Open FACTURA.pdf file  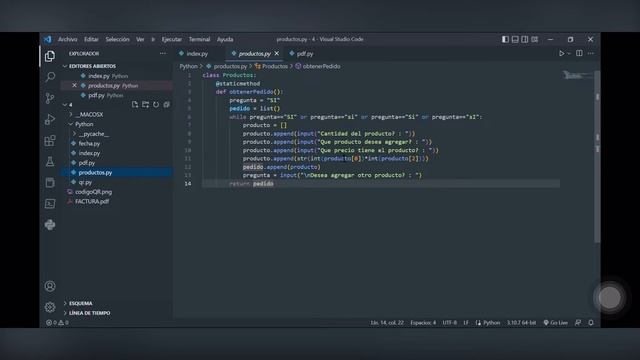92,201
